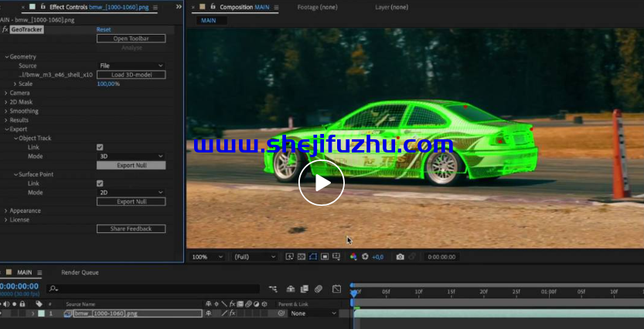Open the Graph Editor icon
Screen dimensions: 644x329
point(337,289)
